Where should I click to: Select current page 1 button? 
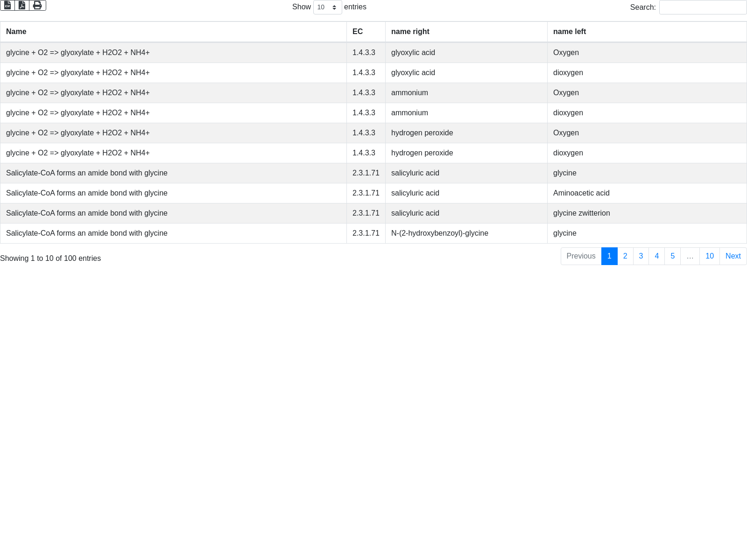[609, 256]
